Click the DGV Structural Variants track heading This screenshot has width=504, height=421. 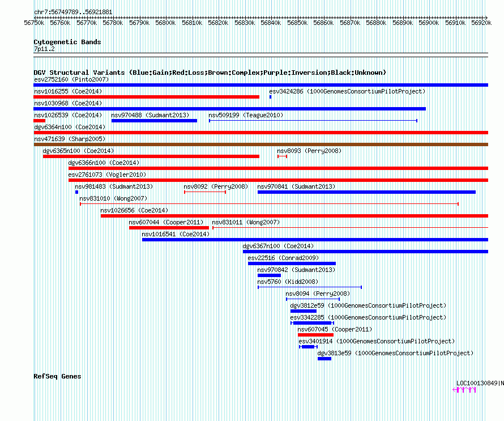[x=210, y=73]
